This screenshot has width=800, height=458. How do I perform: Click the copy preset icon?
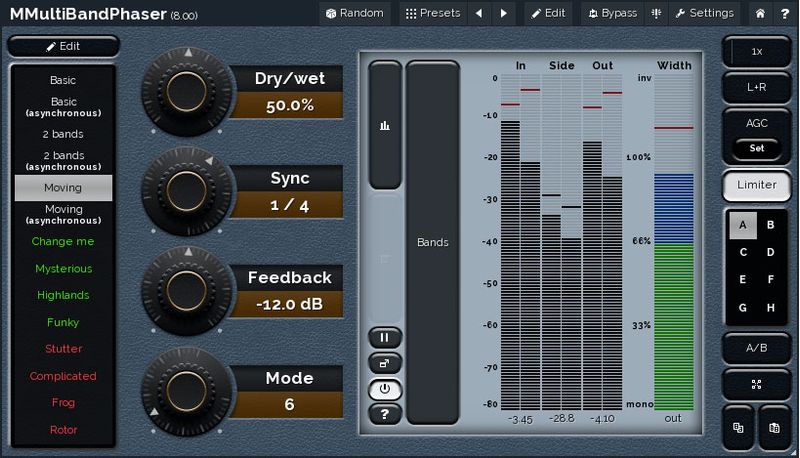pos(738,428)
